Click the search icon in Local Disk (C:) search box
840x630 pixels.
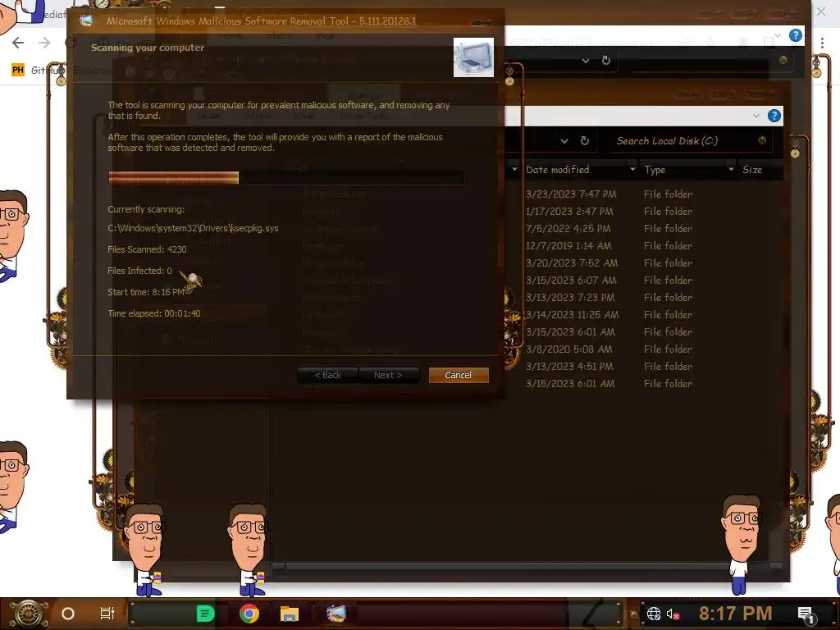pyautogui.click(x=762, y=140)
